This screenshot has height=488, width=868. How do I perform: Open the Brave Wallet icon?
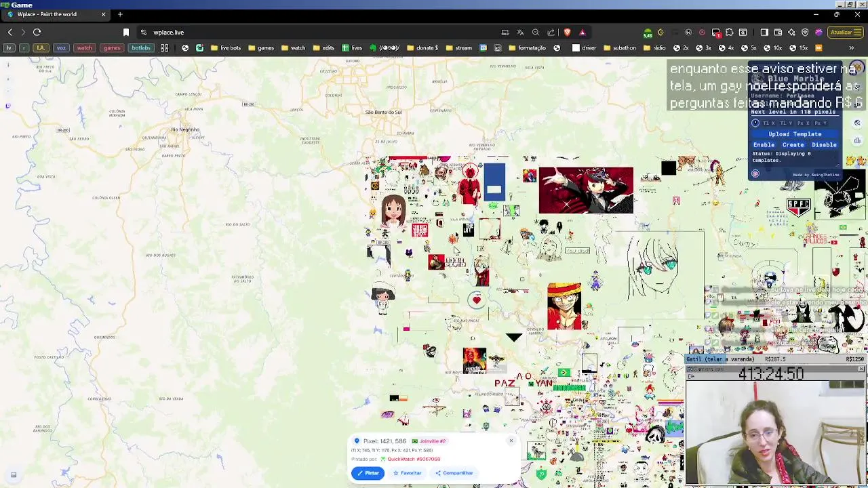[x=778, y=32]
